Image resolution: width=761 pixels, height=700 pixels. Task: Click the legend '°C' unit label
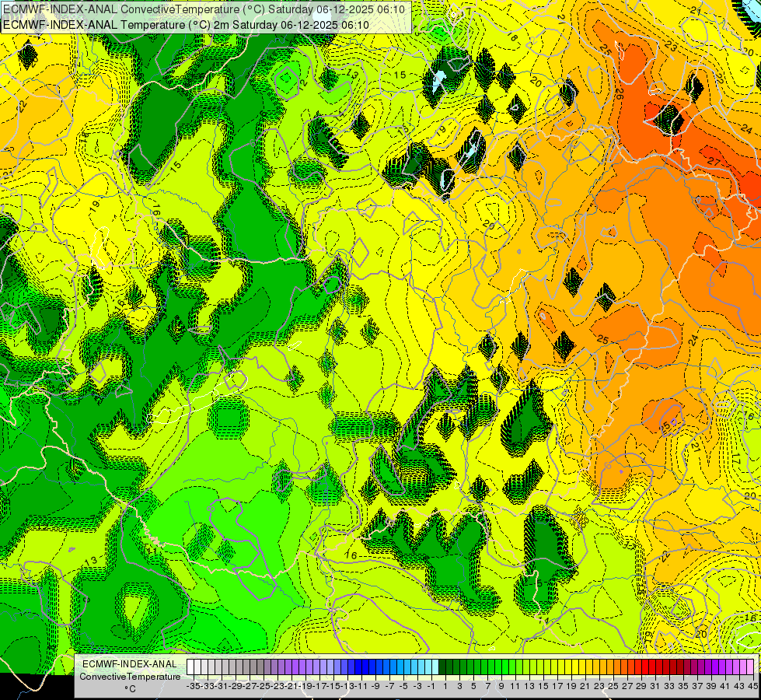click(x=130, y=689)
